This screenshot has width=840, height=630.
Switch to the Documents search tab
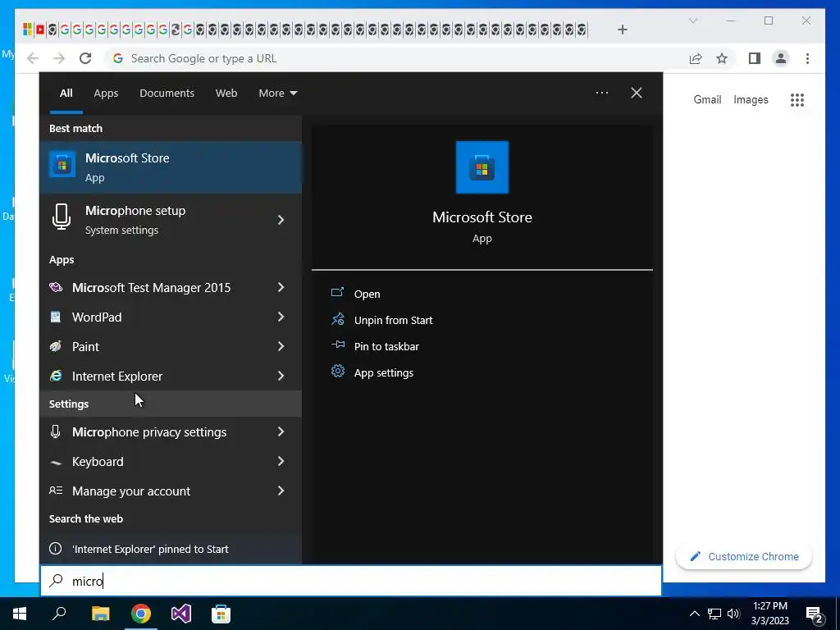(167, 94)
